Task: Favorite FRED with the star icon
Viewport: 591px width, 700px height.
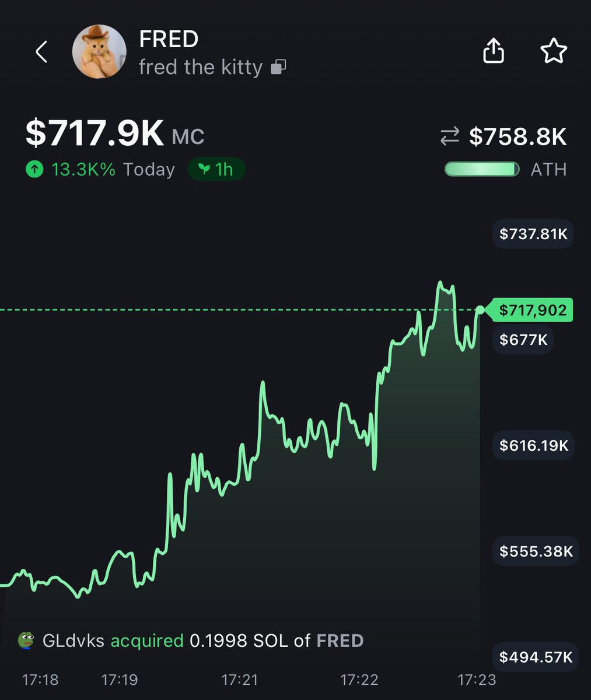Action: pyautogui.click(x=553, y=51)
